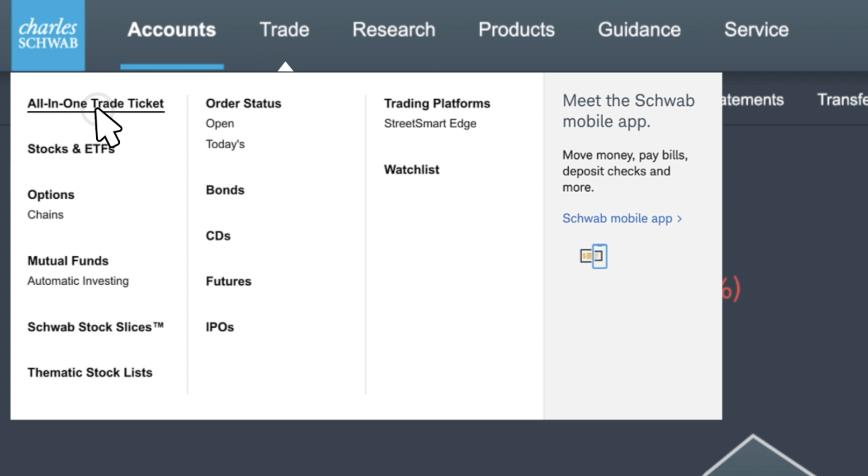
Task: Open the Accounts navigation tab
Action: click(x=171, y=30)
